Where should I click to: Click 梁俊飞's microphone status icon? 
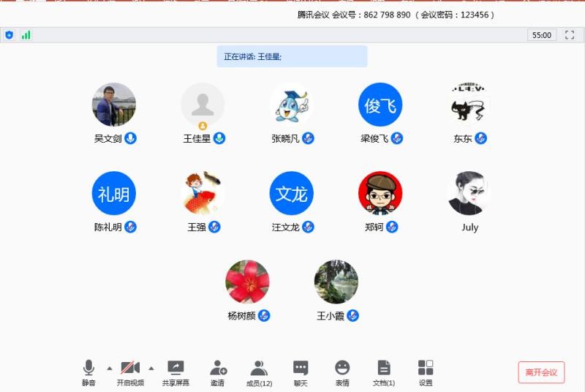tap(397, 138)
